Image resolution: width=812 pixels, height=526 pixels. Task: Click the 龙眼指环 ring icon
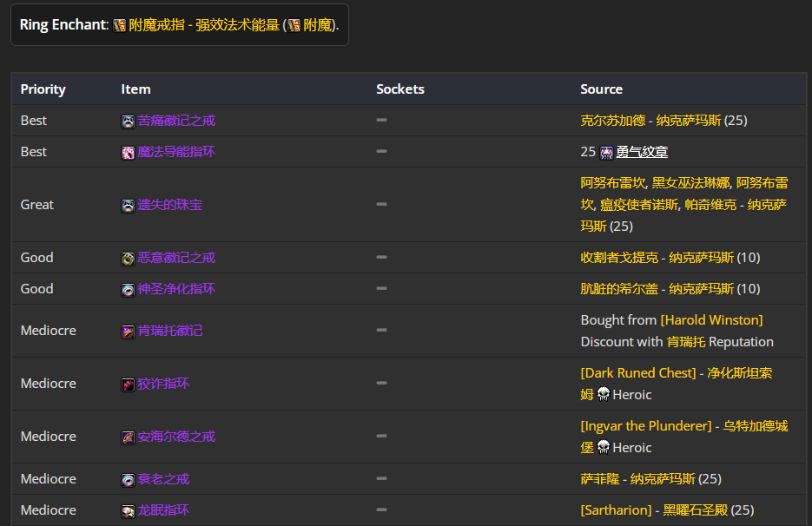coord(128,511)
